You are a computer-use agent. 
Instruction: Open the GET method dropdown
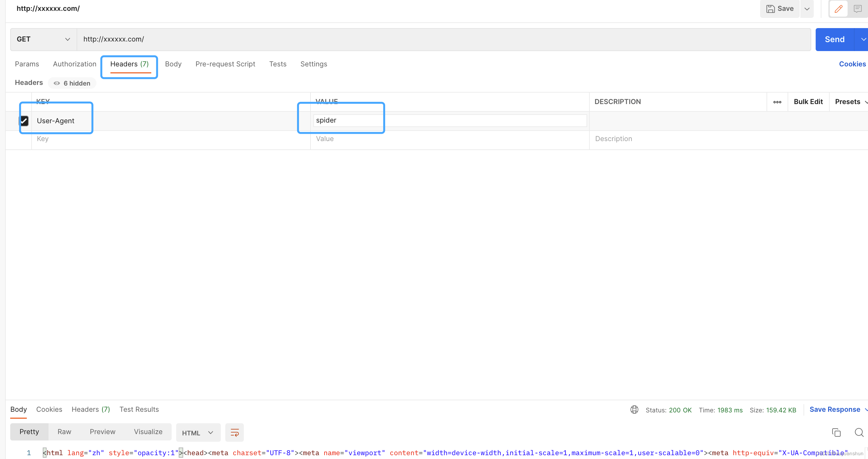[x=43, y=40]
